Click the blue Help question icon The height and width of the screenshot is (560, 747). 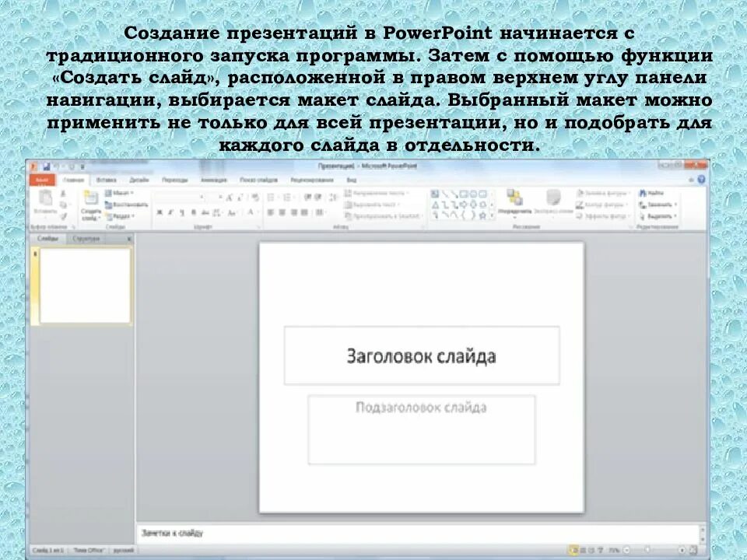point(701,180)
